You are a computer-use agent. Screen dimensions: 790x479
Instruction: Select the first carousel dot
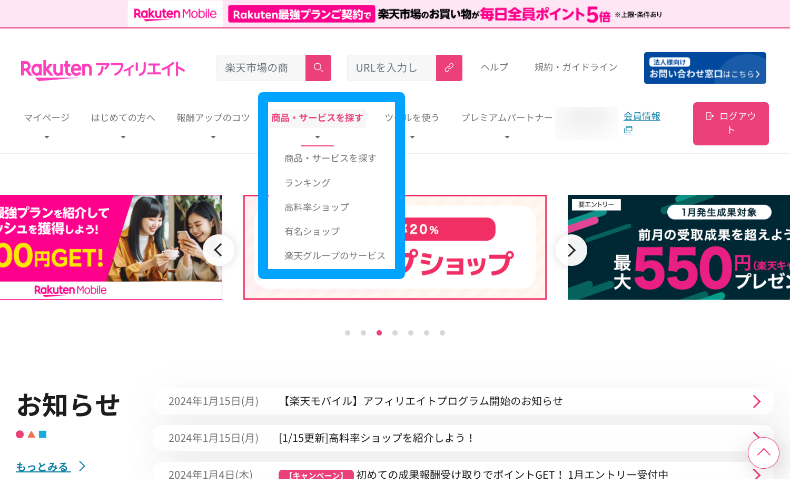point(348,333)
